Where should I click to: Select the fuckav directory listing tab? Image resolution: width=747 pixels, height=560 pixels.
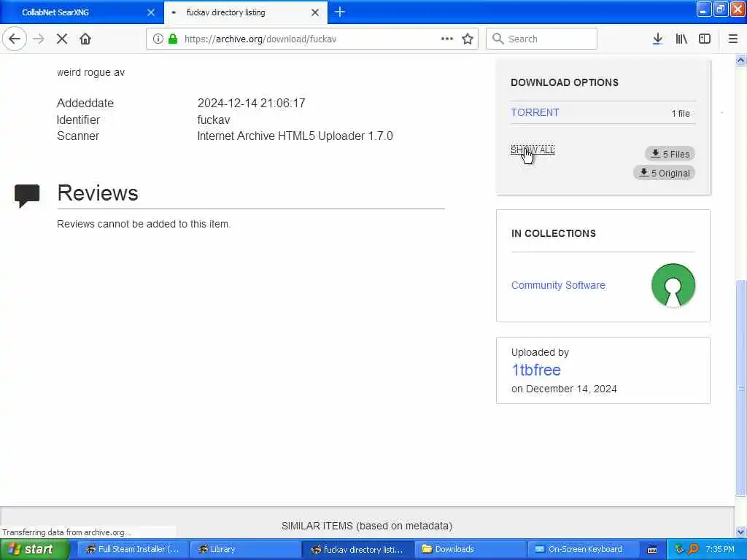[x=246, y=12]
